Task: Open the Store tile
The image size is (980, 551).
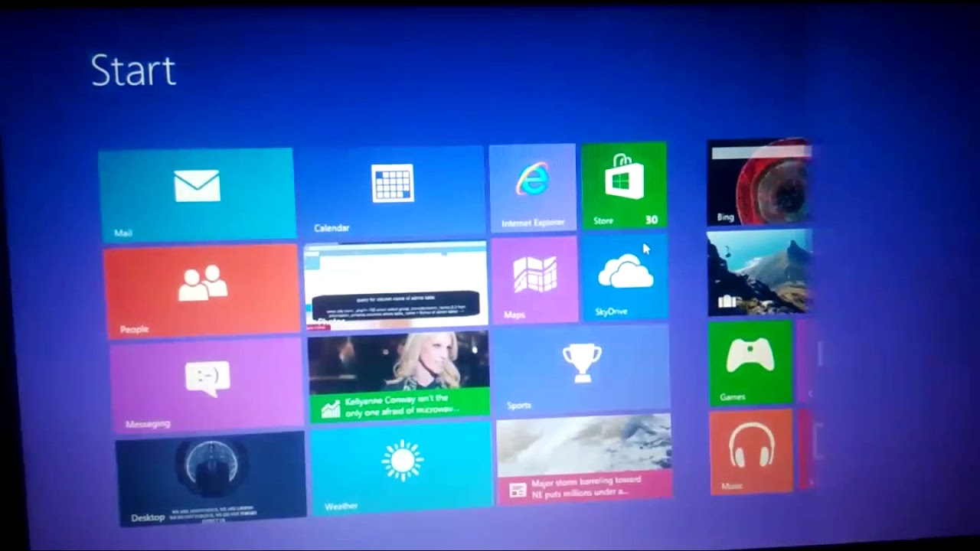Action: tap(624, 185)
